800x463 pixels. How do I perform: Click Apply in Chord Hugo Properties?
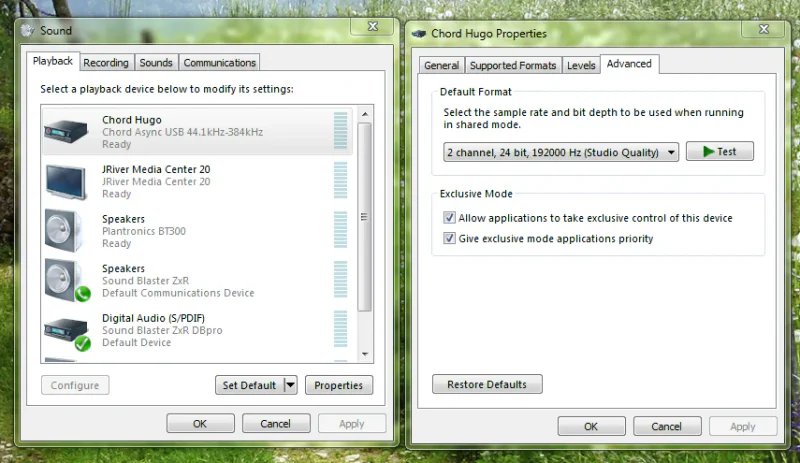click(x=743, y=426)
